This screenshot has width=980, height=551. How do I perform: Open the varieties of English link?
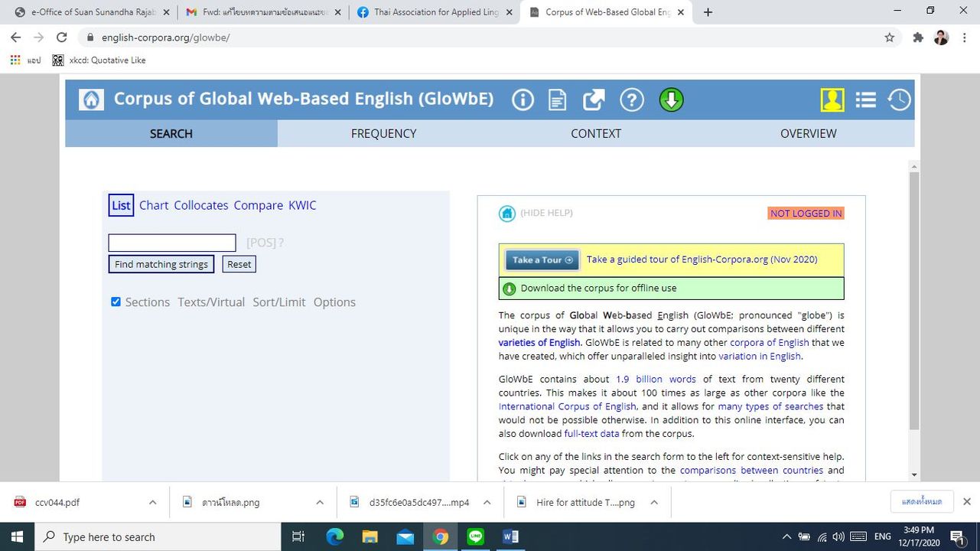pyautogui.click(x=539, y=342)
